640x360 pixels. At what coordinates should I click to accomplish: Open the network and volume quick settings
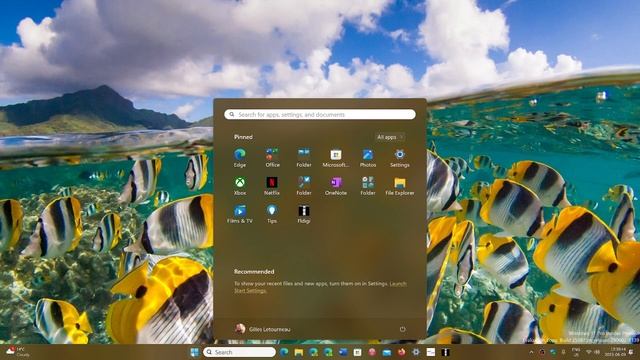(x=593, y=352)
